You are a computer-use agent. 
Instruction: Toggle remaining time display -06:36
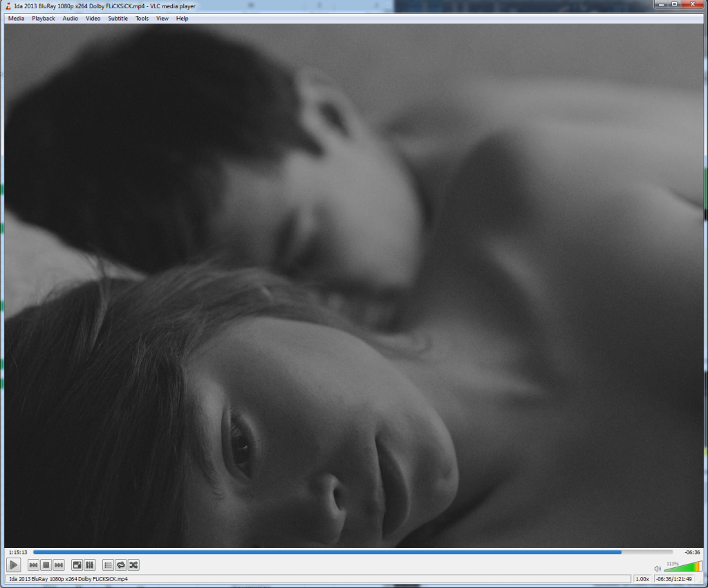[x=691, y=552]
